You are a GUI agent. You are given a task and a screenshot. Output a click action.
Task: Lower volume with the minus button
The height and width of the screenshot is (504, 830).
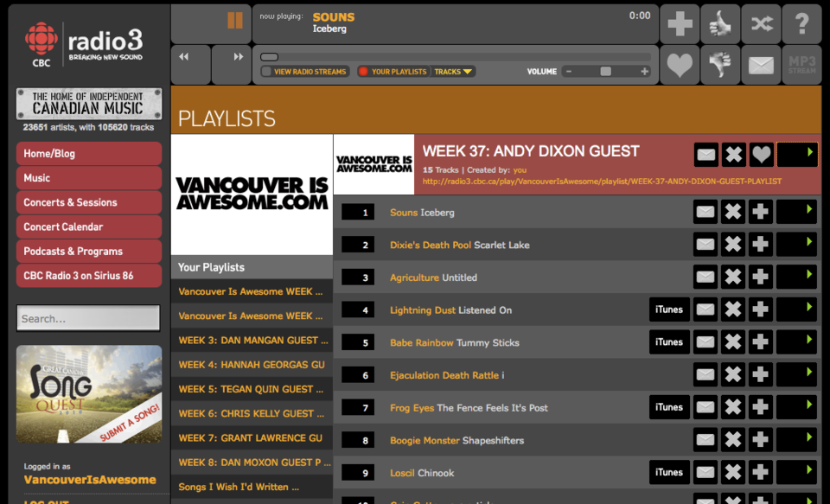569,72
